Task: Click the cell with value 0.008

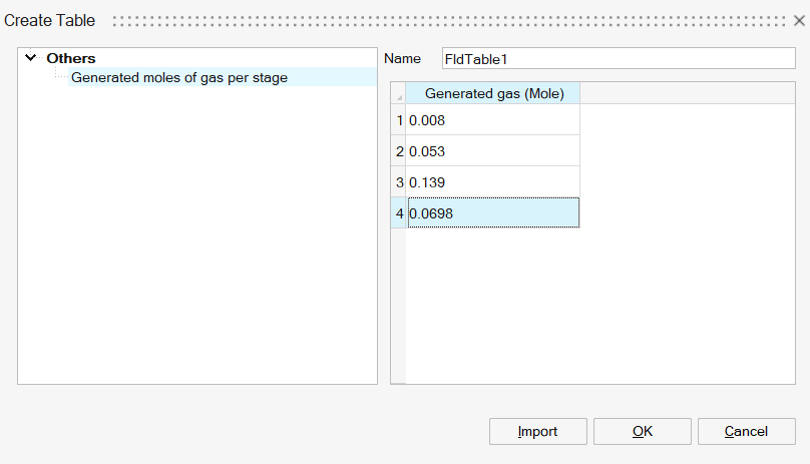Action: [x=493, y=121]
